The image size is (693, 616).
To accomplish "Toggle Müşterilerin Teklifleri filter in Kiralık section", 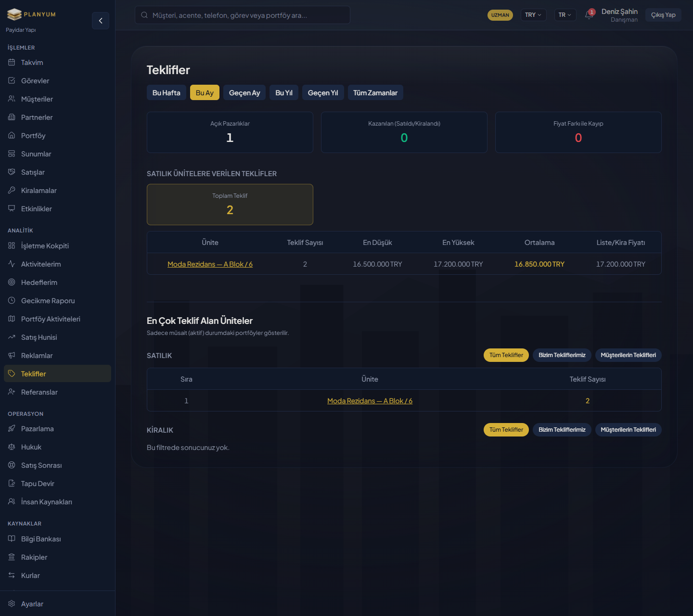I will (628, 430).
